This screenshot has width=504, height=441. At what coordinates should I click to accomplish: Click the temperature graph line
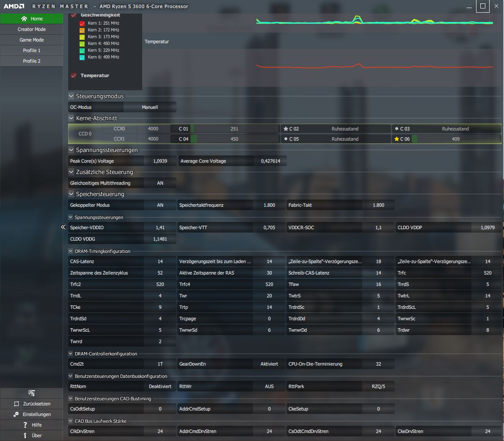click(375, 66)
